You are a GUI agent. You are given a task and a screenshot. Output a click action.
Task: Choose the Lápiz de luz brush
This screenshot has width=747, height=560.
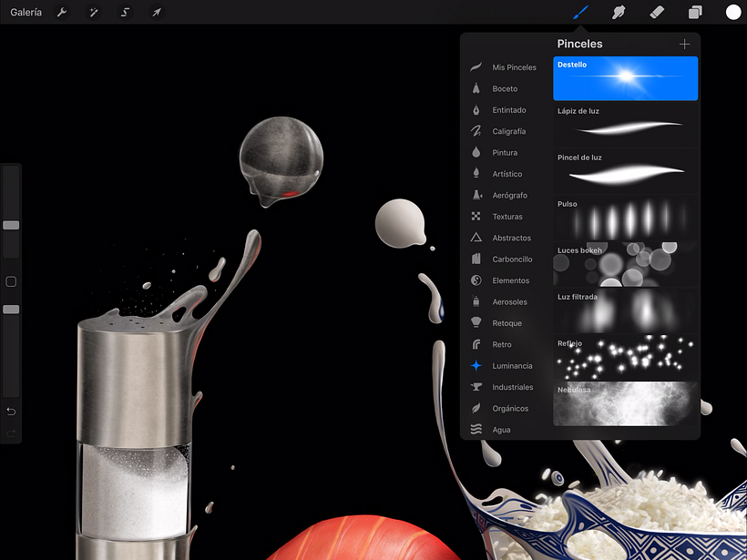point(626,125)
